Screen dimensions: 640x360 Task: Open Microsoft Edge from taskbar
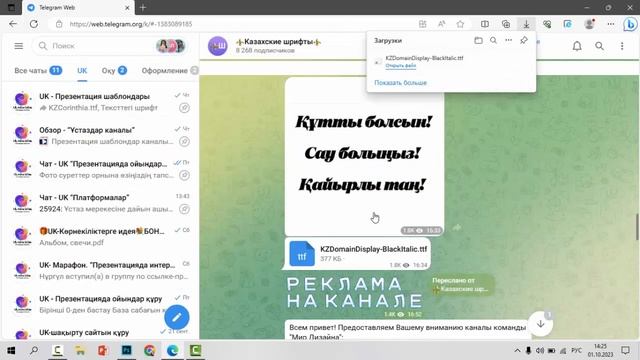pyautogui.click(x=172, y=350)
